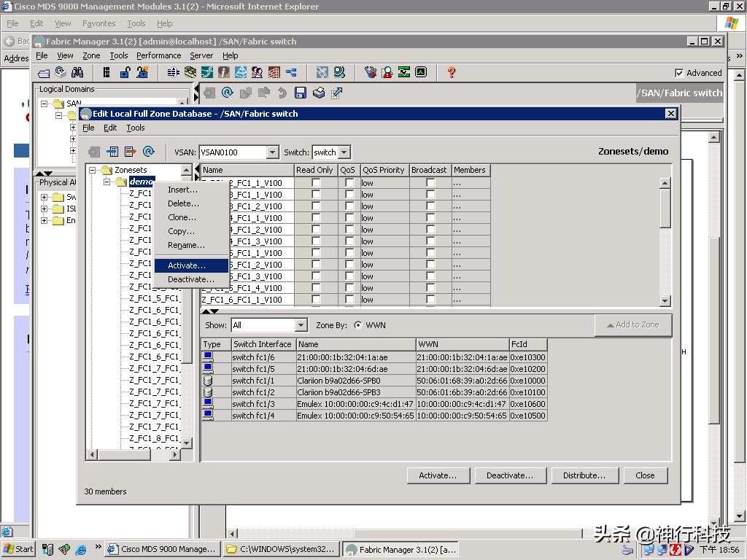Viewport: 747px width, 560px height.
Task: Click the printer icon in the toolbar
Action: pos(318,93)
